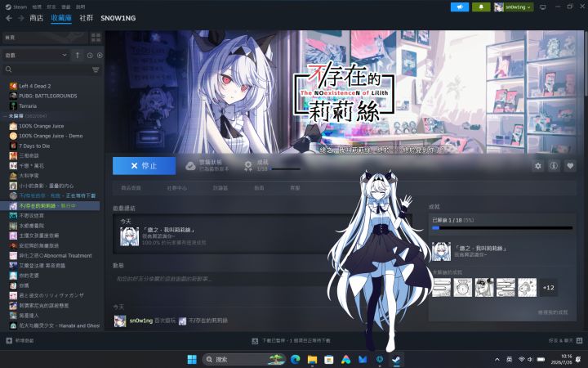
Task: Open the first game sub-tab (store page)
Action: 131,188
